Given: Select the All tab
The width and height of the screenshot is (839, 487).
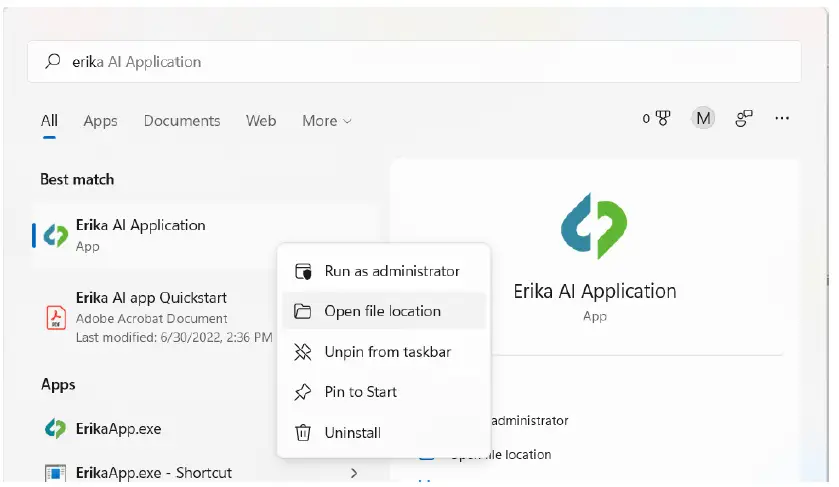Looking at the screenshot, I should [x=49, y=120].
